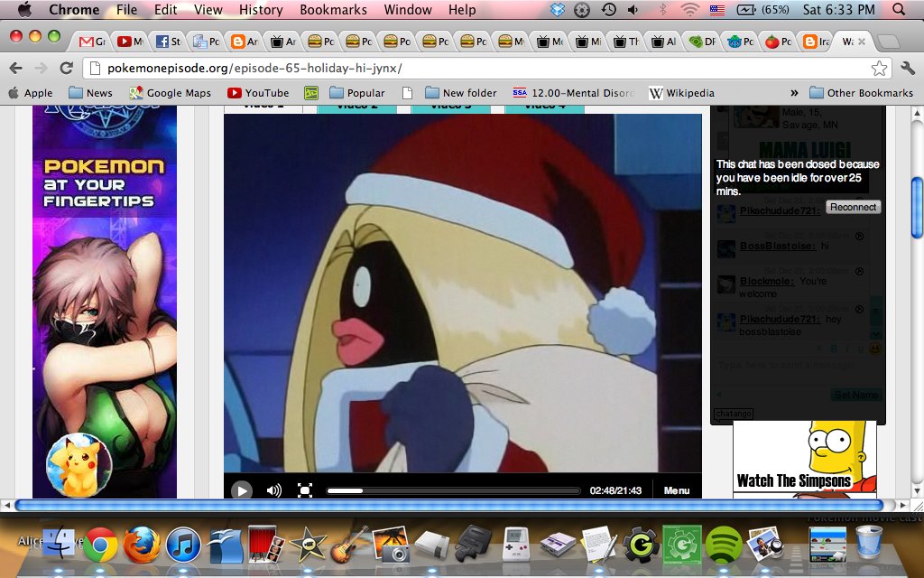Open Finder from the dock
924x578 pixels.
click(60, 543)
